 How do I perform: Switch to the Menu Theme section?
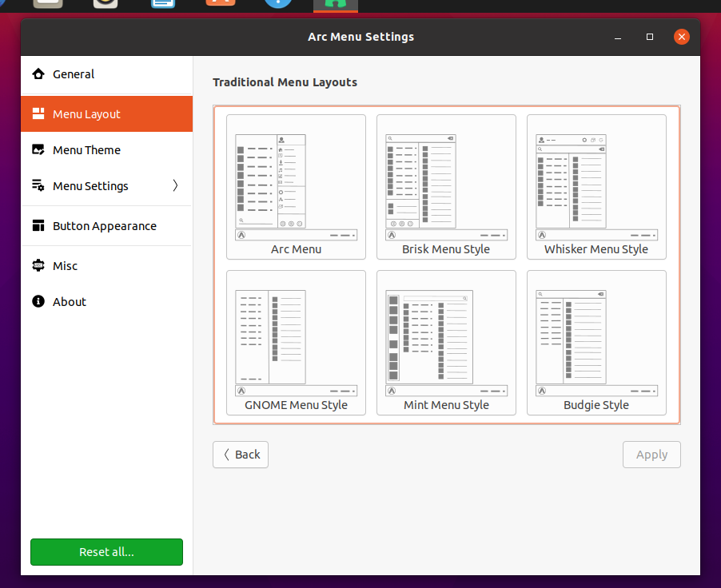tap(106, 150)
